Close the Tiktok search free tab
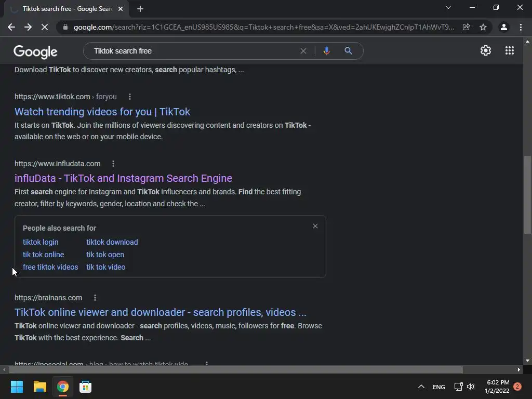Image resolution: width=532 pixels, height=399 pixels. [x=121, y=9]
